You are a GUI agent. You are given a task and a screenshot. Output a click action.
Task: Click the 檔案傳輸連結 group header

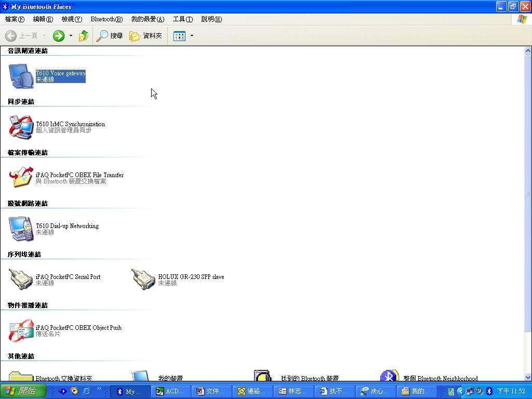click(x=28, y=153)
